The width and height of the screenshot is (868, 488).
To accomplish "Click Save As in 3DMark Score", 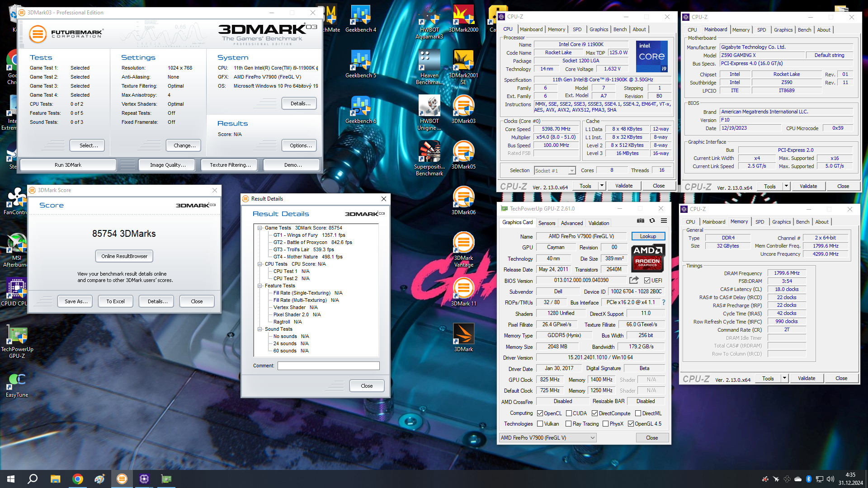I will tap(76, 301).
